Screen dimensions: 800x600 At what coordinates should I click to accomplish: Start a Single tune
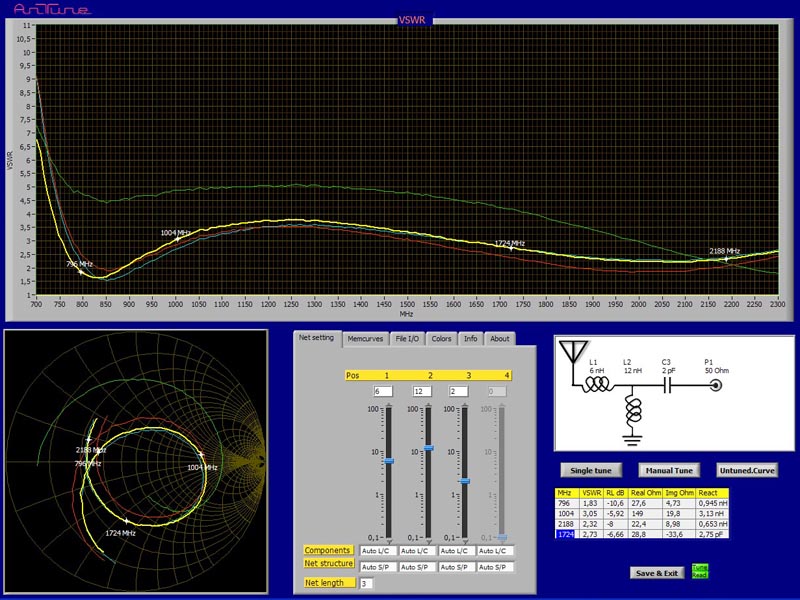[591, 470]
